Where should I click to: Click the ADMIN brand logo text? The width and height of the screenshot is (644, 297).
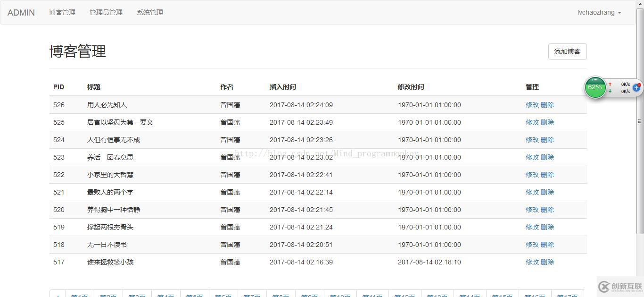pos(21,12)
